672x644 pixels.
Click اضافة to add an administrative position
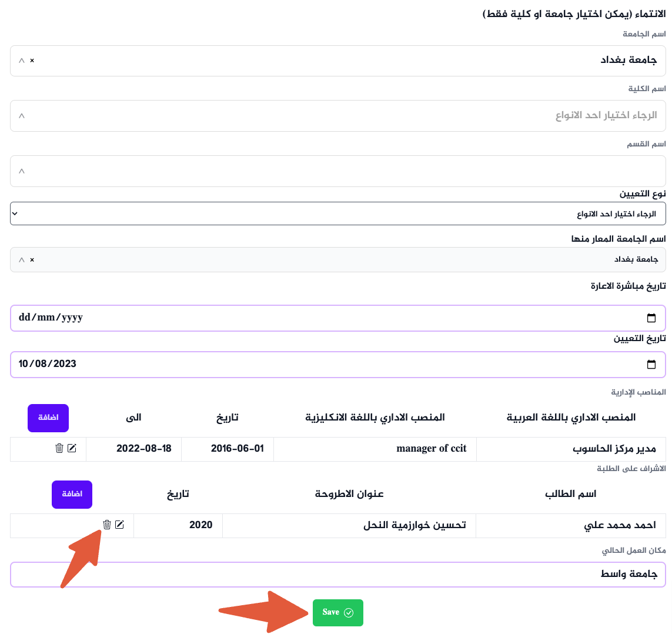[x=48, y=418]
